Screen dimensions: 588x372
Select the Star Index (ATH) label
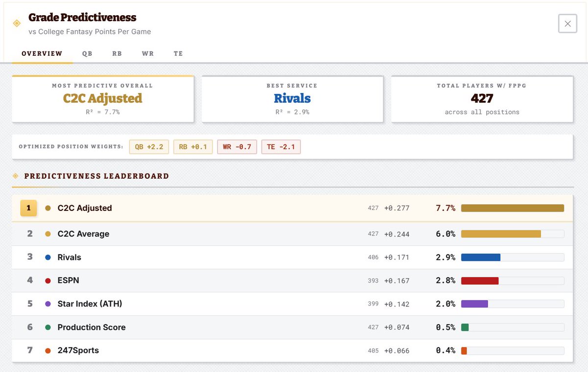90,304
